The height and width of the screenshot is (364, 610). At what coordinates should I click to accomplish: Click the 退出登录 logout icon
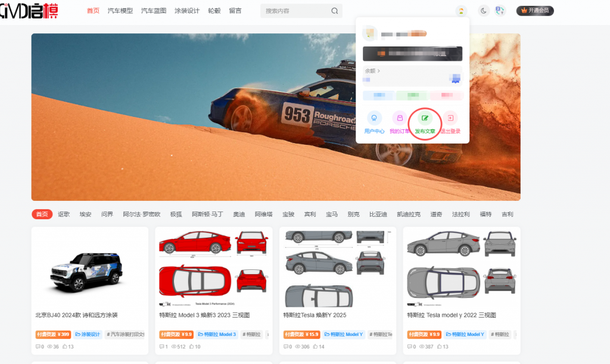(450, 118)
